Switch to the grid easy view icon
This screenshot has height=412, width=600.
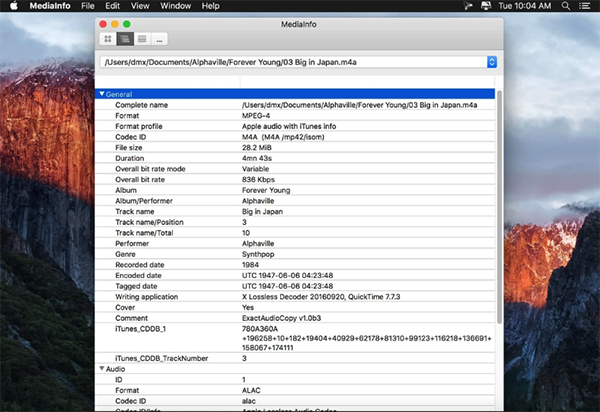(x=108, y=39)
